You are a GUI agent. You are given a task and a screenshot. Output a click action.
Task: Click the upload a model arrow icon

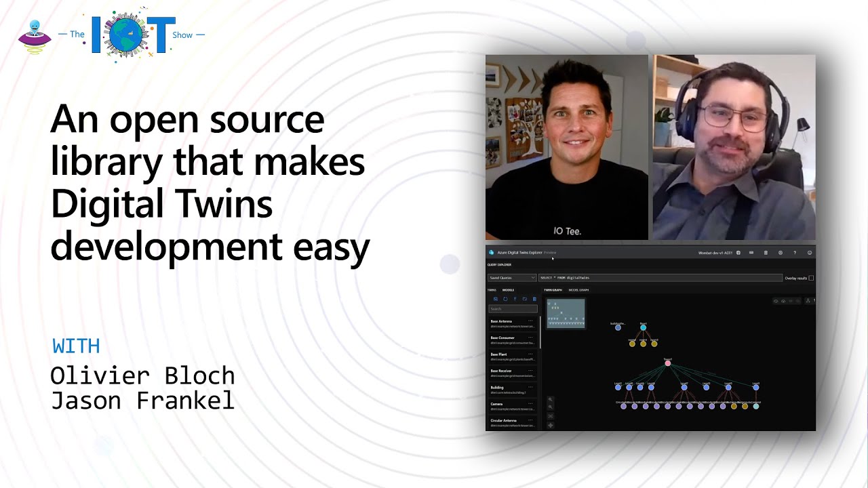(x=515, y=299)
